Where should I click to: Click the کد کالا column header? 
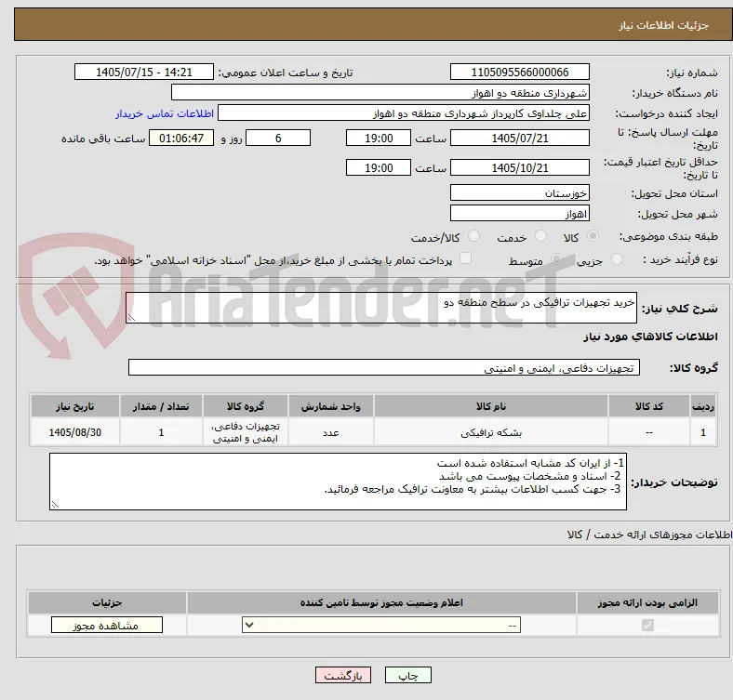[x=649, y=406]
